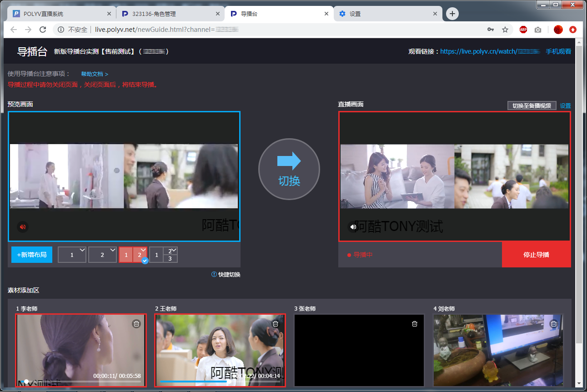Select the single-source layout labeled 2

coord(102,255)
